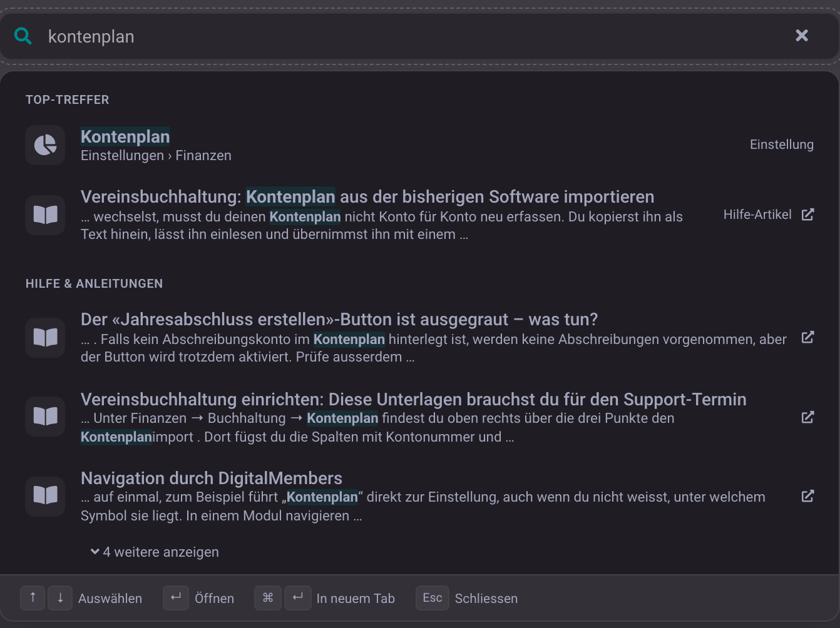Click the Enter key hint beside Öffnen

(176, 598)
